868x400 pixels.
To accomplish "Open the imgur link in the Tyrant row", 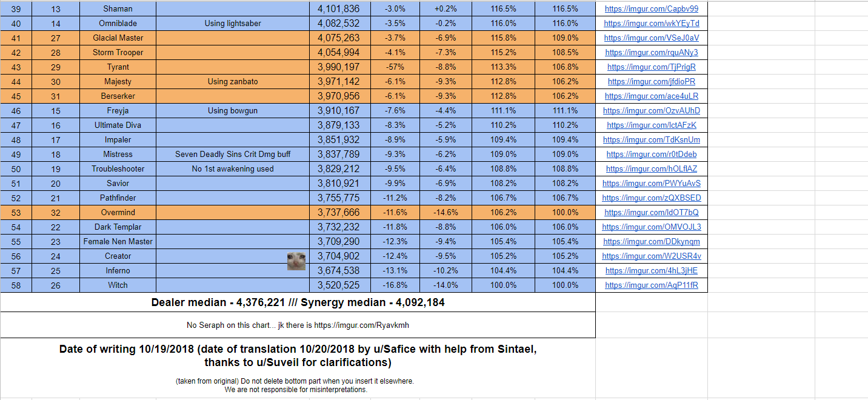I will pyautogui.click(x=651, y=67).
